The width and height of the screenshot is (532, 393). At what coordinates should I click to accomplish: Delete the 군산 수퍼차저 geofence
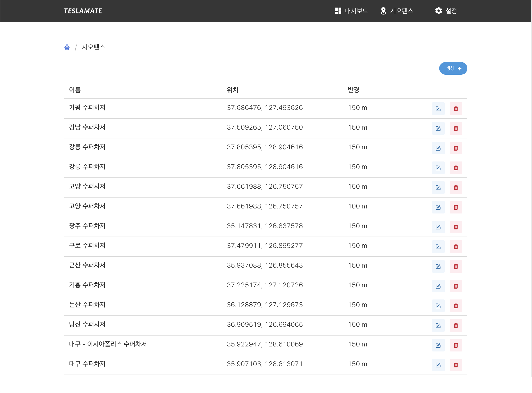[456, 267]
